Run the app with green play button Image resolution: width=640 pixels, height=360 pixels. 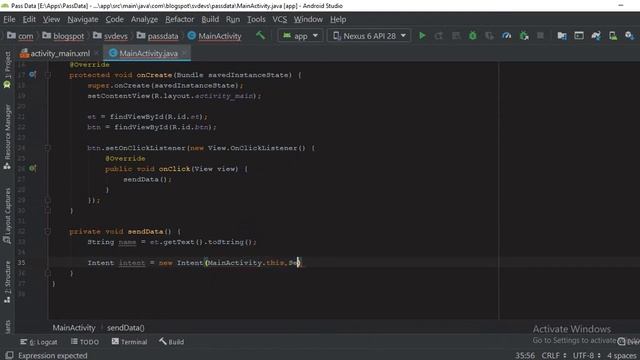pyautogui.click(x=422, y=36)
